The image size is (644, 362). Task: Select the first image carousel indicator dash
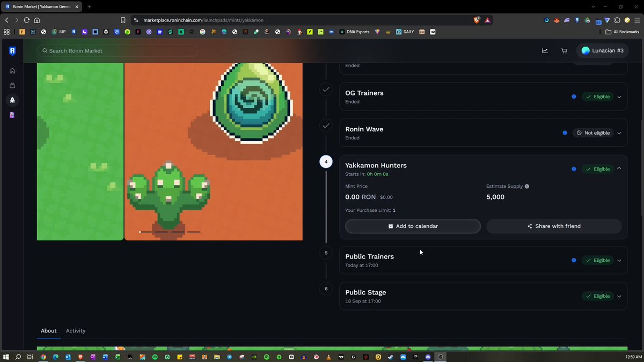point(145,232)
